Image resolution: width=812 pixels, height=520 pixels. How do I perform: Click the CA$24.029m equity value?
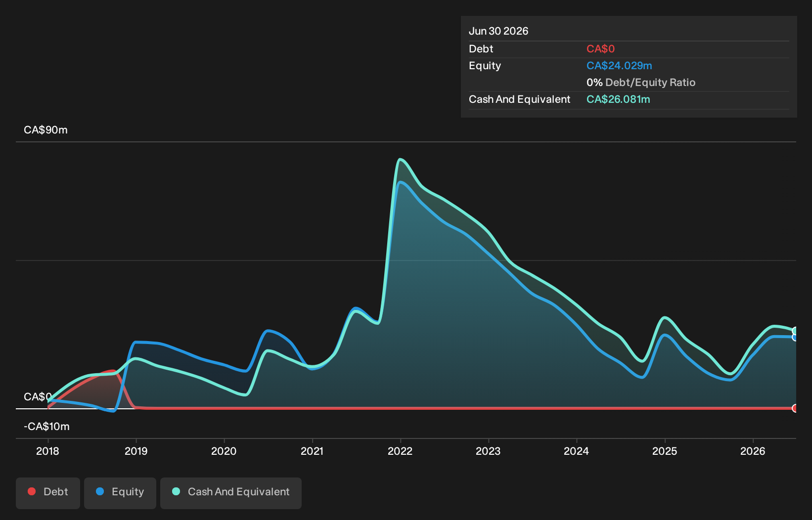(x=619, y=66)
